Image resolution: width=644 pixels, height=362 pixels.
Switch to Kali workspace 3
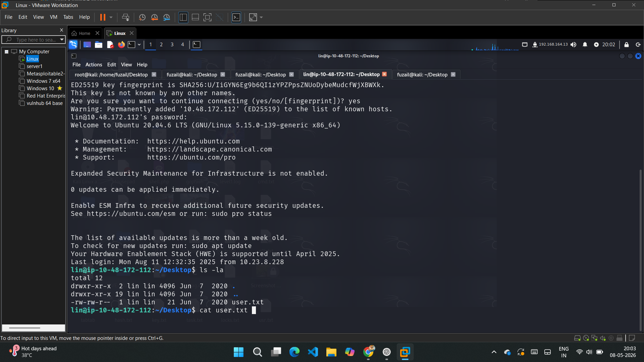[x=172, y=45]
